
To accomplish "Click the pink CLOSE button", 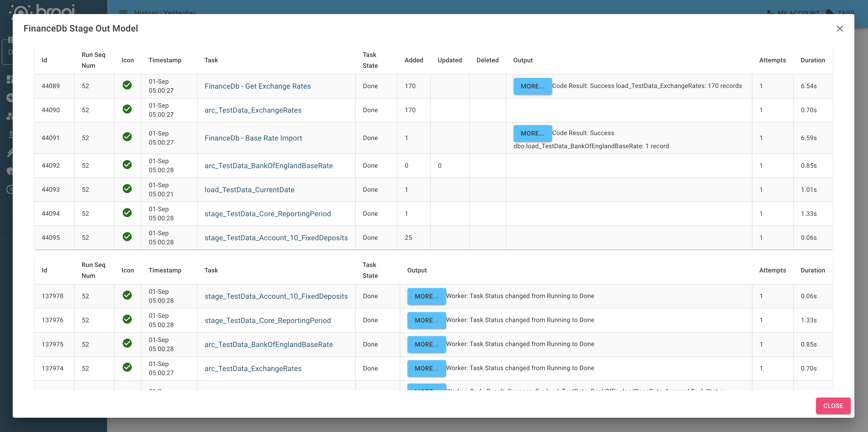I will click(833, 406).
